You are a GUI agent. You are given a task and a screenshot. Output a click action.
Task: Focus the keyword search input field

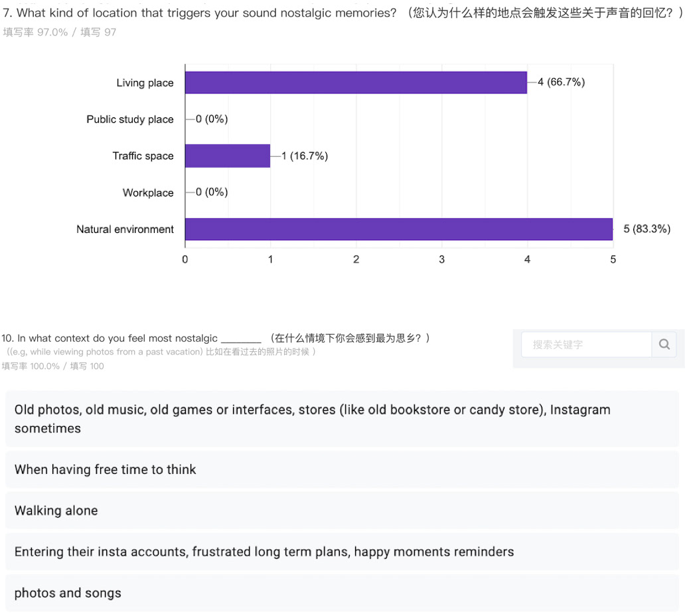tap(586, 345)
